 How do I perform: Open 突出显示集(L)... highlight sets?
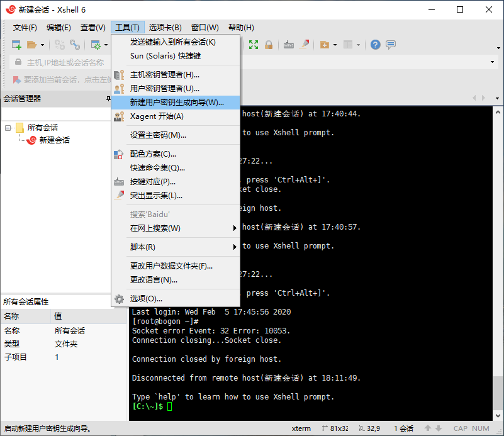[x=176, y=196]
